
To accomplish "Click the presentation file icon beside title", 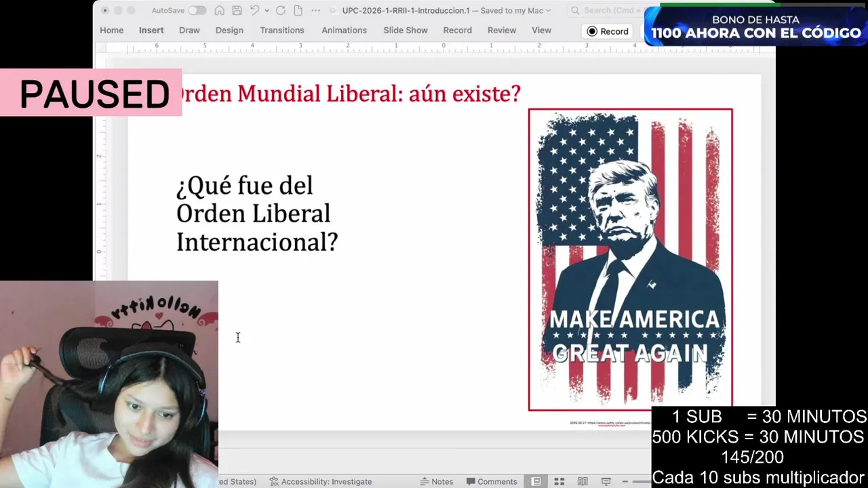I will 334,10.
